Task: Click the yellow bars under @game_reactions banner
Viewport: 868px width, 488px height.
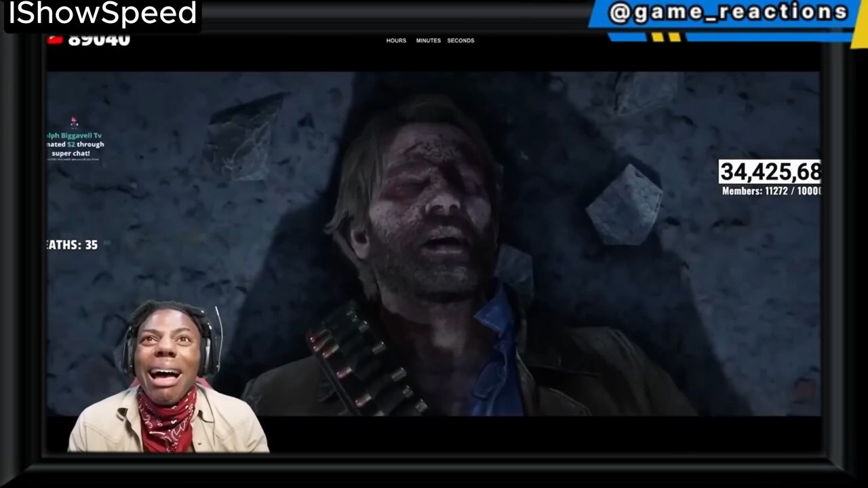Action: pos(666,37)
